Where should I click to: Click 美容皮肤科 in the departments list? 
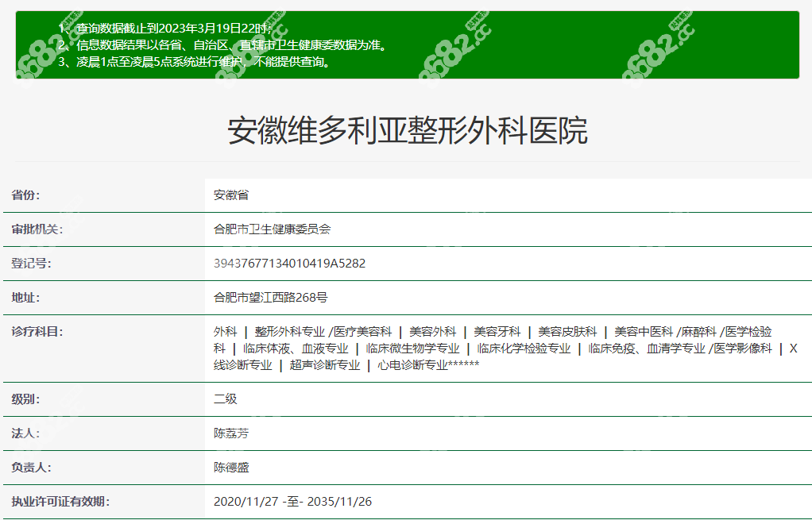click(x=567, y=332)
